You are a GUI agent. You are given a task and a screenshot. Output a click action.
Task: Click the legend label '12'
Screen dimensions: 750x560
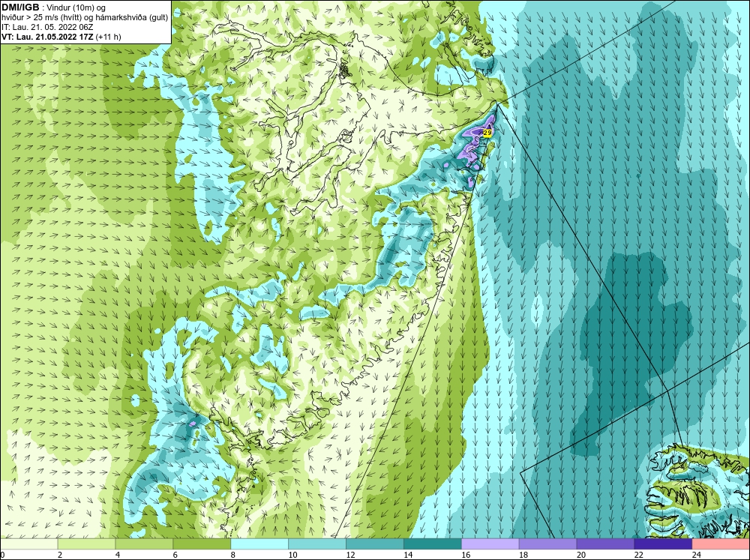click(350, 555)
